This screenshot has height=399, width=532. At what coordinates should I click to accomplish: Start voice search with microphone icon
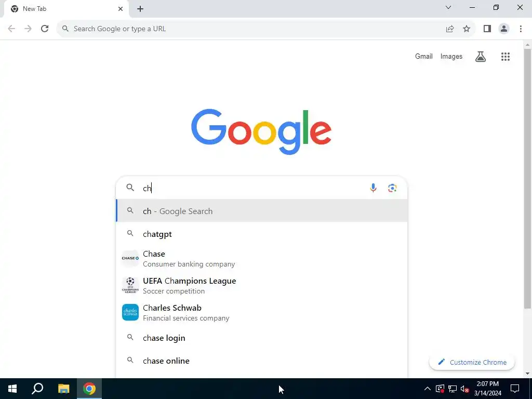tap(373, 188)
